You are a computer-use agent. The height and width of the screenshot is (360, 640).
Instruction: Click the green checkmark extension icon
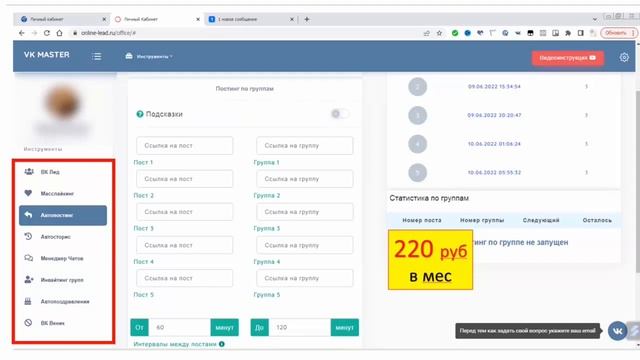click(x=455, y=33)
